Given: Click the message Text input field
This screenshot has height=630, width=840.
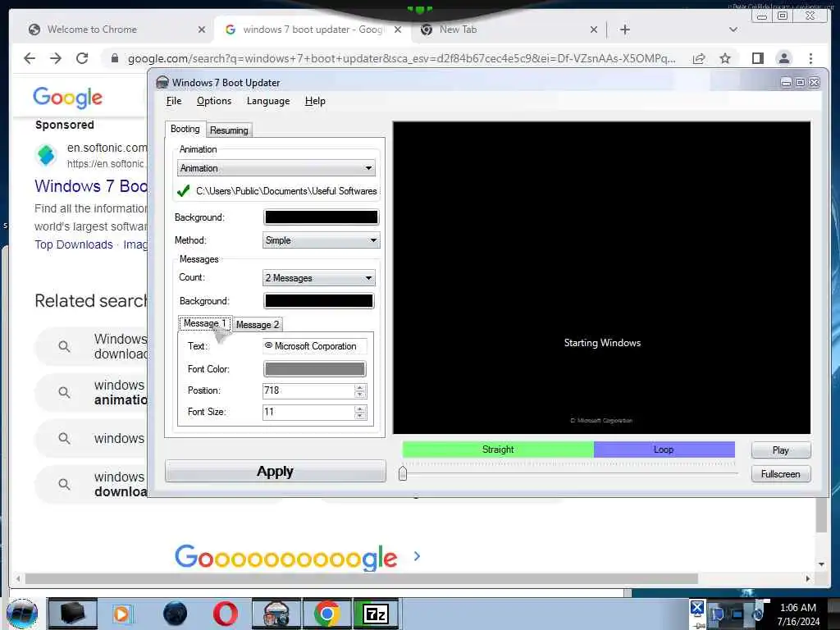Looking at the screenshot, I should click(x=314, y=346).
